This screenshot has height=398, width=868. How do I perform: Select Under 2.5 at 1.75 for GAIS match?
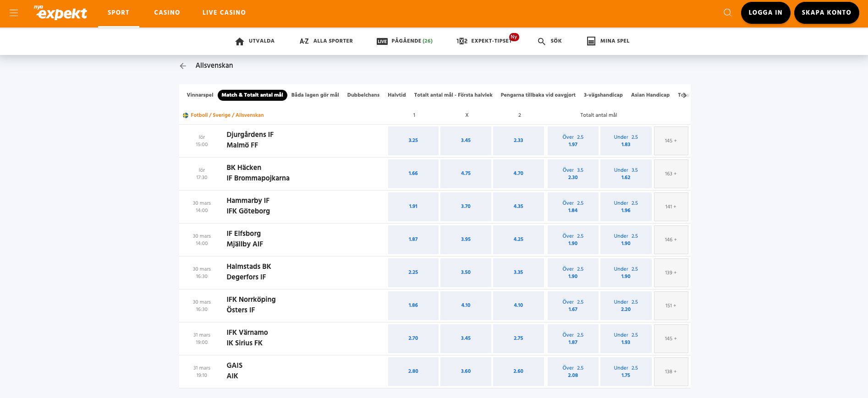point(626,371)
